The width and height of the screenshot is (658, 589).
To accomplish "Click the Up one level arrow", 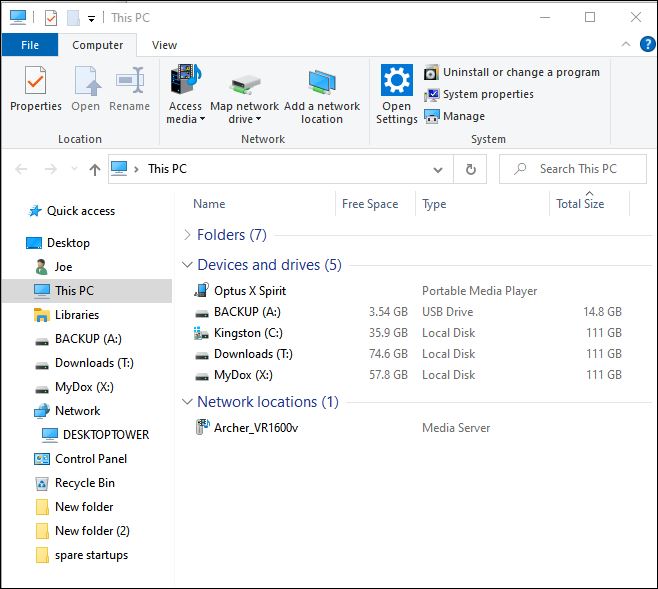I will 95,169.
